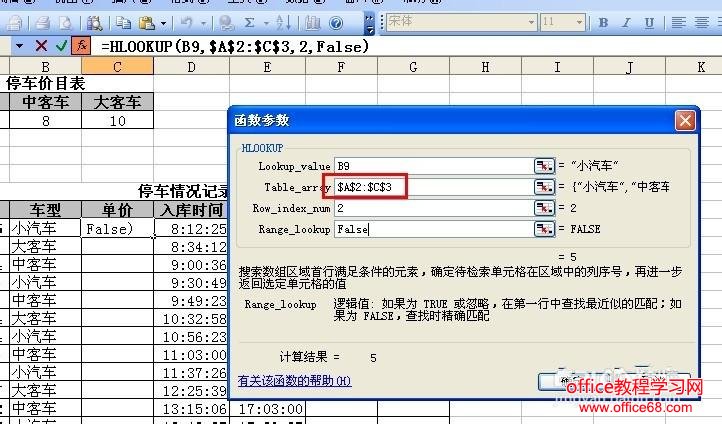This screenshot has height=424, width=722.
Task: Open the Paste options dropdown arrow
Action: click(x=163, y=23)
